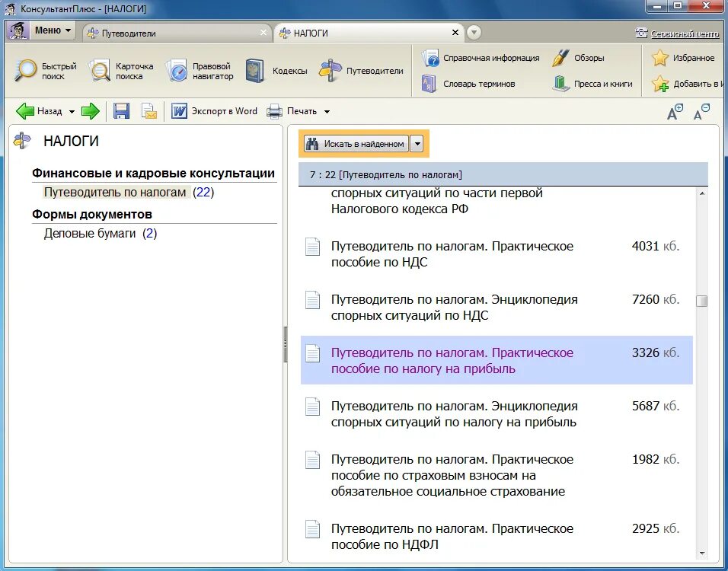Click the size value 1982 кб.
The width and height of the screenshot is (728, 571).
tap(656, 460)
